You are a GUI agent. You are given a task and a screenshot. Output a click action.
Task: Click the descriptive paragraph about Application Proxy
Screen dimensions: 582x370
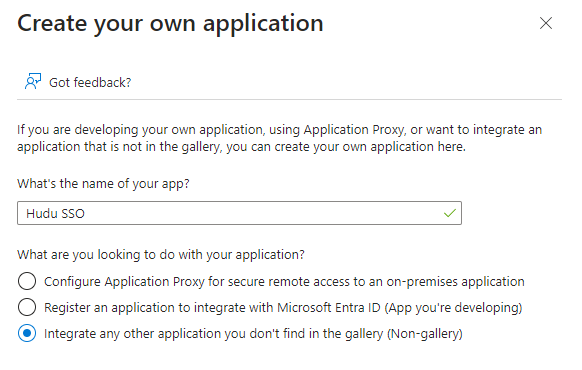279,138
